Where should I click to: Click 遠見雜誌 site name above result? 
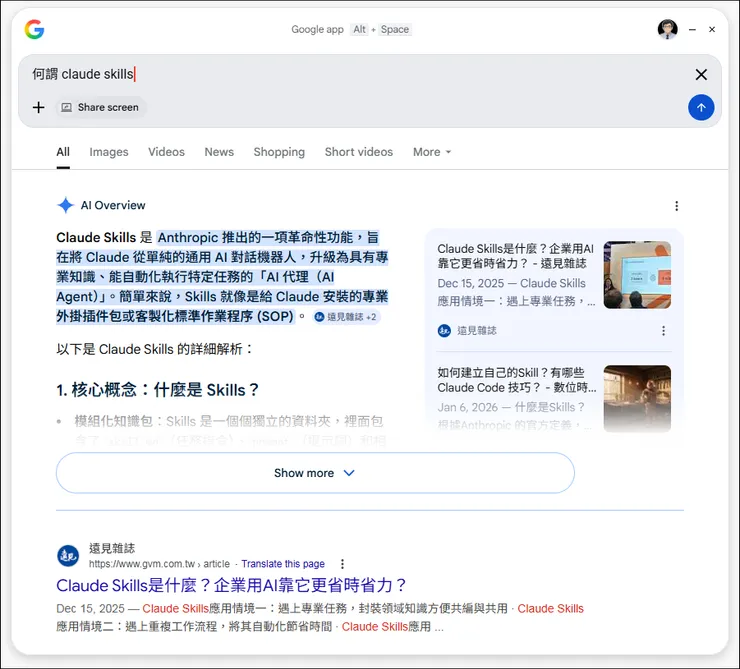pyautogui.click(x=112, y=548)
